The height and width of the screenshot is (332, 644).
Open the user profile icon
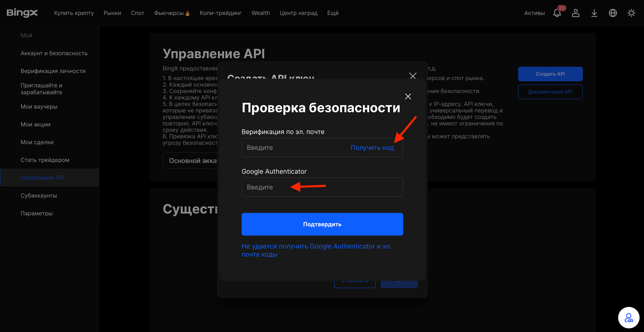click(576, 13)
